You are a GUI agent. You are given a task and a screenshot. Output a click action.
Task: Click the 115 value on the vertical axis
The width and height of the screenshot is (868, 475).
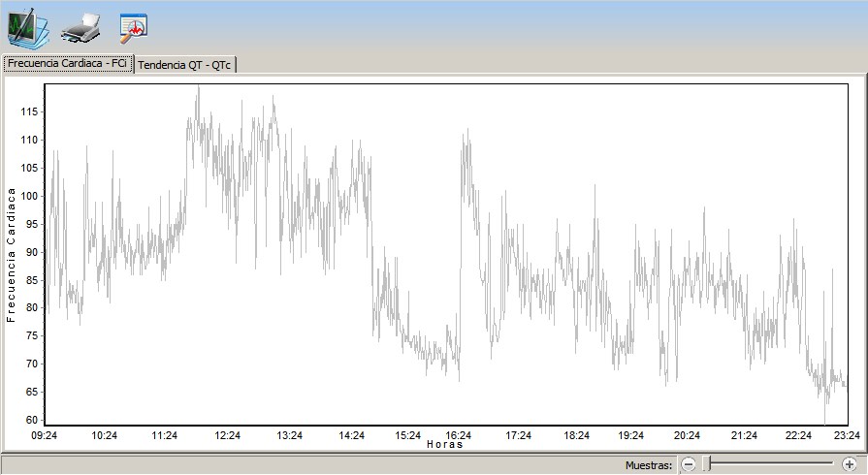[x=28, y=112]
